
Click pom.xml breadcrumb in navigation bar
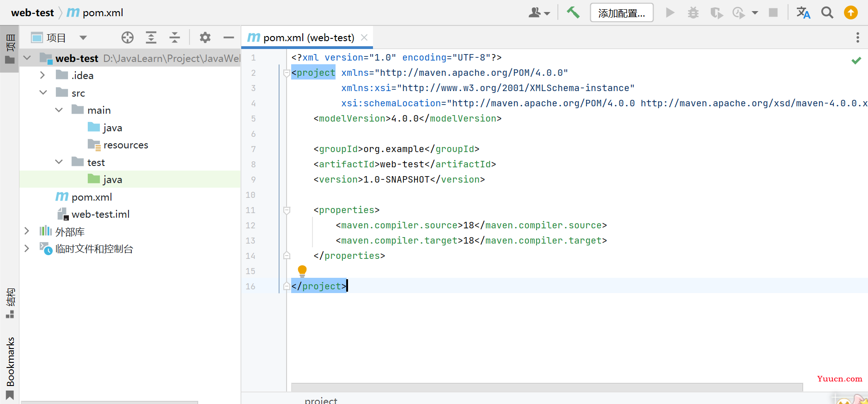coord(95,12)
